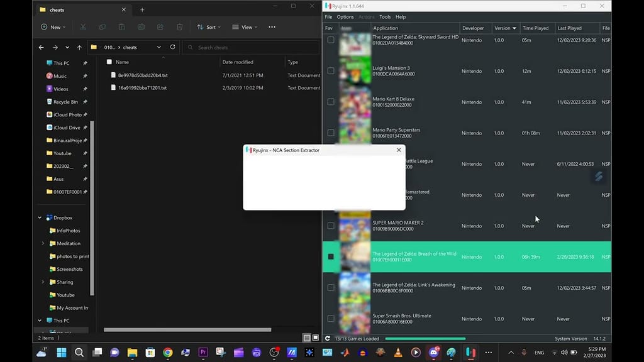Open VLC media player from the taskbar
The image size is (644, 362).
tap(398, 353)
